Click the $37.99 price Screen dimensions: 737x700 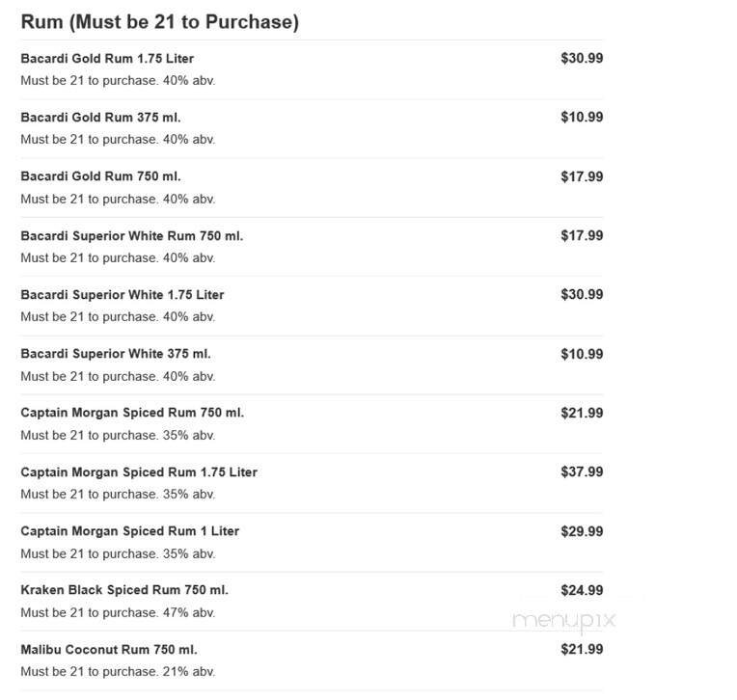[582, 471]
